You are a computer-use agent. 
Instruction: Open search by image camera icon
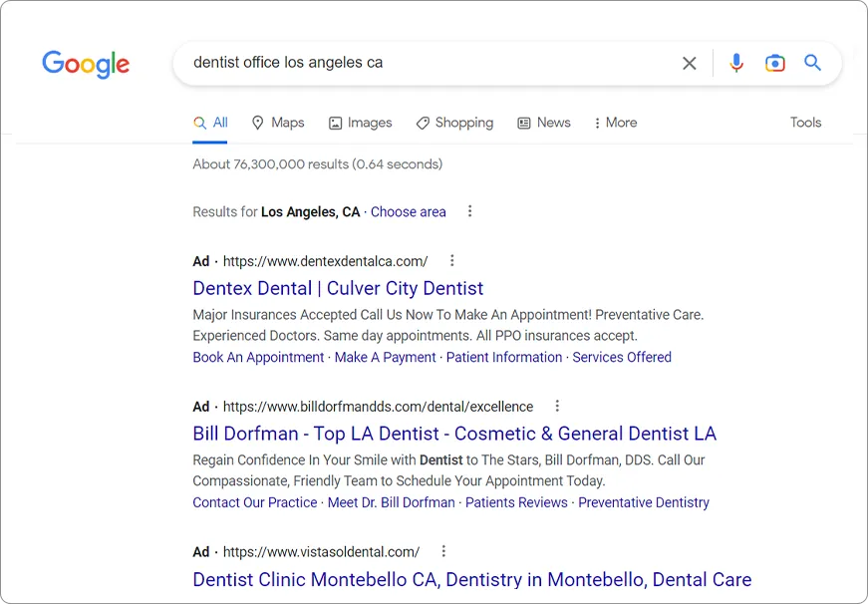[x=775, y=63]
